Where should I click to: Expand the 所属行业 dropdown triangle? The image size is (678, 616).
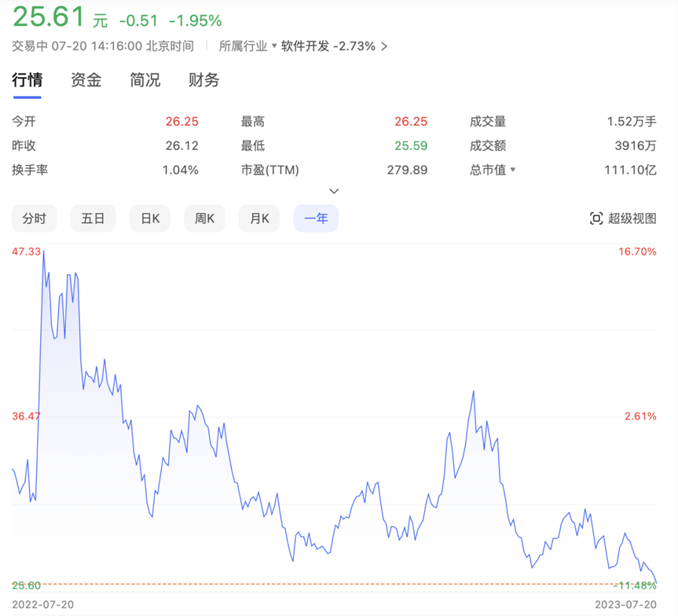pyautogui.click(x=274, y=46)
